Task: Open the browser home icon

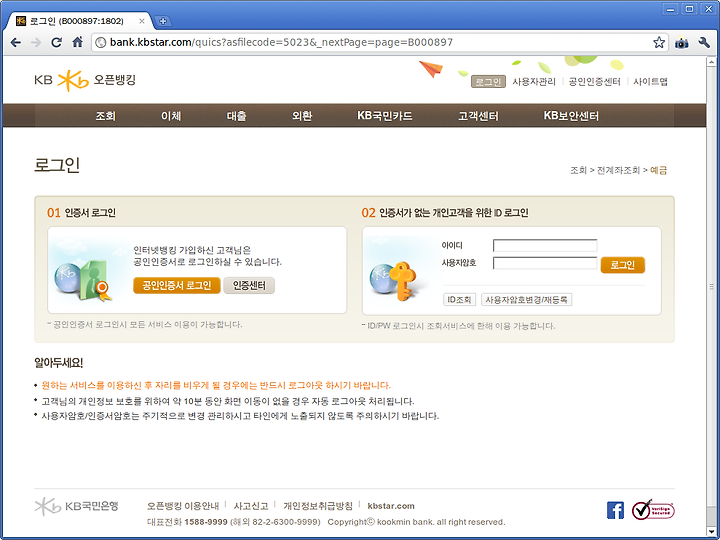Action: (78, 42)
